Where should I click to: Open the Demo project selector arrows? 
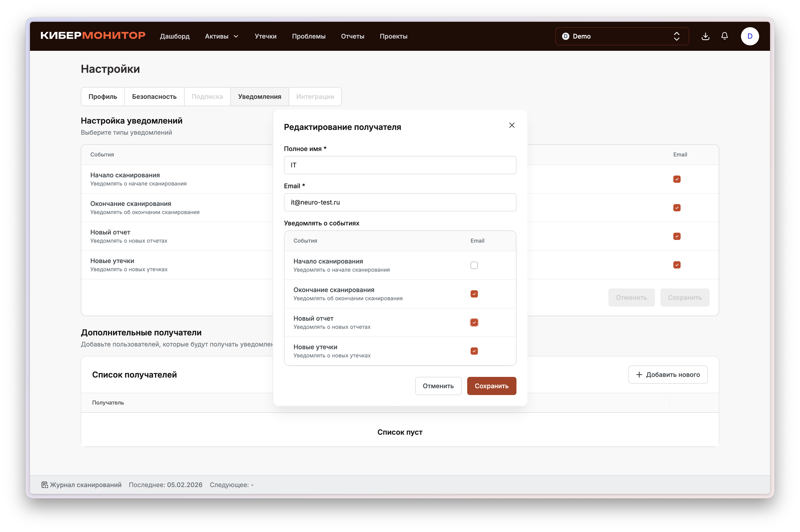pos(677,36)
